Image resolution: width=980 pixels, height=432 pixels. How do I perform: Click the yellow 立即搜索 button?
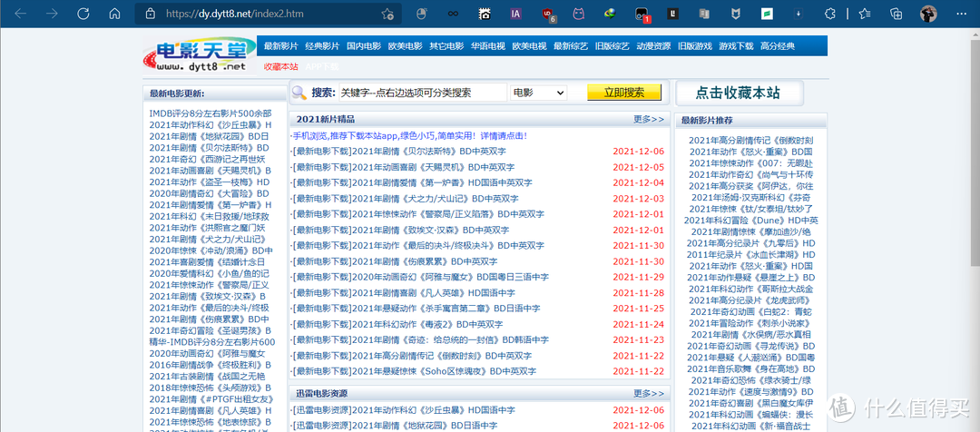(623, 93)
